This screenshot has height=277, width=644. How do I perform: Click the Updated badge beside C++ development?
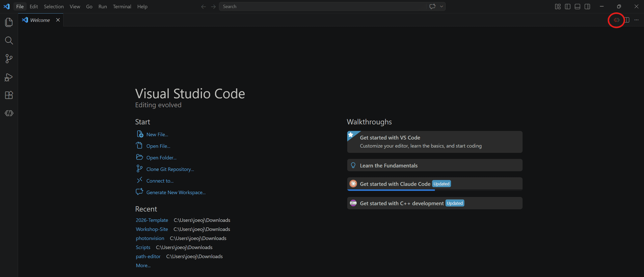pos(455,203)
